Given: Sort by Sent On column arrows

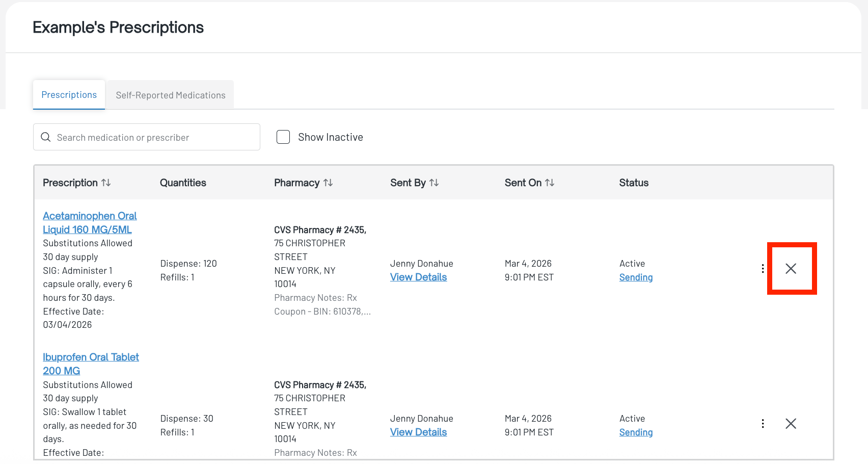Looking at the screenshot, I should (550, 183).
